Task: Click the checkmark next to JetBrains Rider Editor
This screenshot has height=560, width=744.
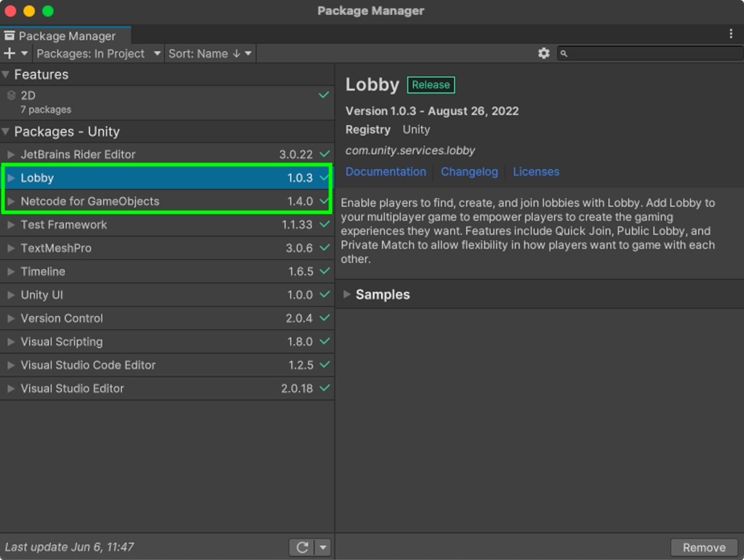Action: coord(324,154)
